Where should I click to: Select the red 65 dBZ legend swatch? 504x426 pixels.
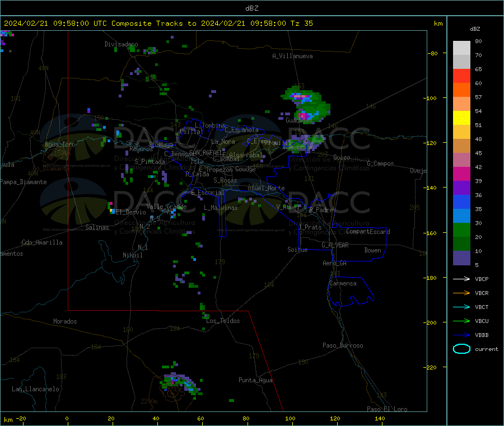coord(461,76)
